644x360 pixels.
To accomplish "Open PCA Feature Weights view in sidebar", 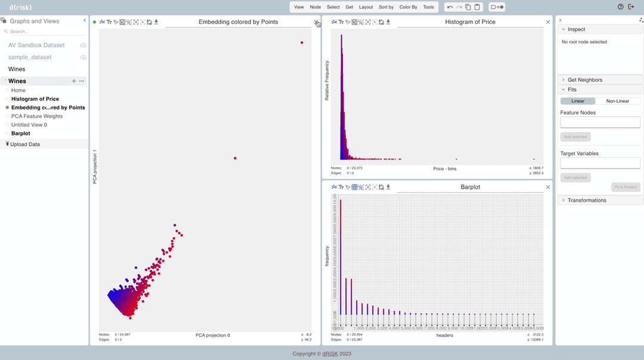I will (37, 116).
